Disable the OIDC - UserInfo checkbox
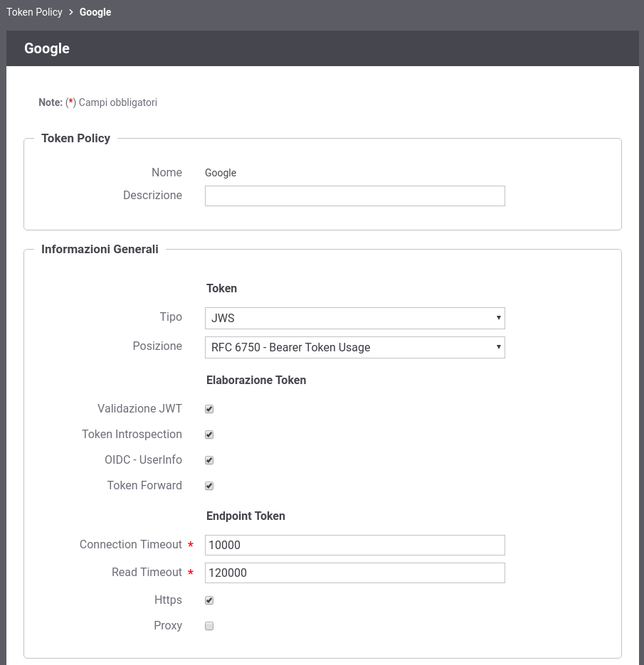This screenshot has height=665, width=644. click(x=209, y=460)
